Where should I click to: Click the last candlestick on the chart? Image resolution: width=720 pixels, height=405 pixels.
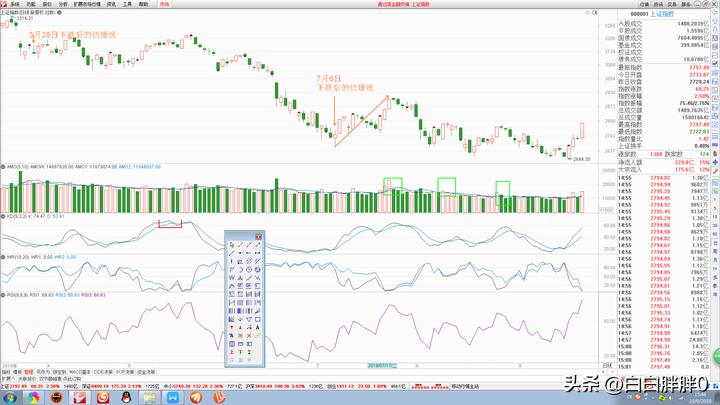click(582, 131)
